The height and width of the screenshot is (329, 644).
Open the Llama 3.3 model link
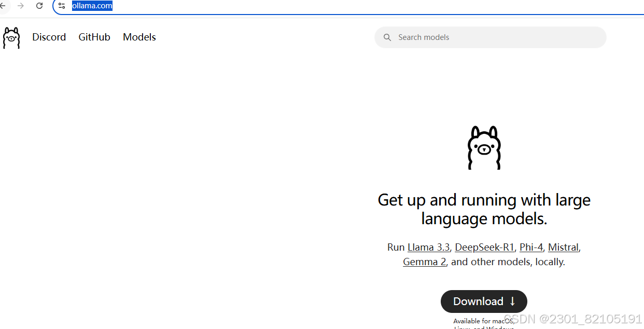pos(429,248)
